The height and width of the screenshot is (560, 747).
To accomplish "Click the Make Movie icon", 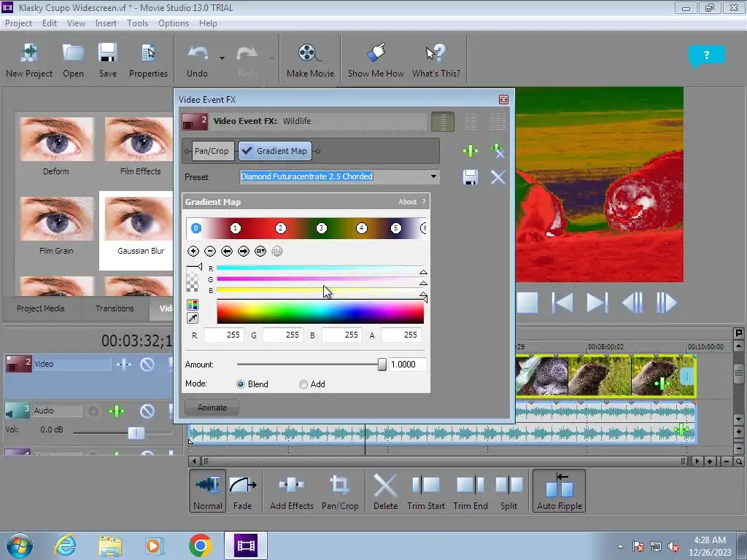I will click(310, 60).
